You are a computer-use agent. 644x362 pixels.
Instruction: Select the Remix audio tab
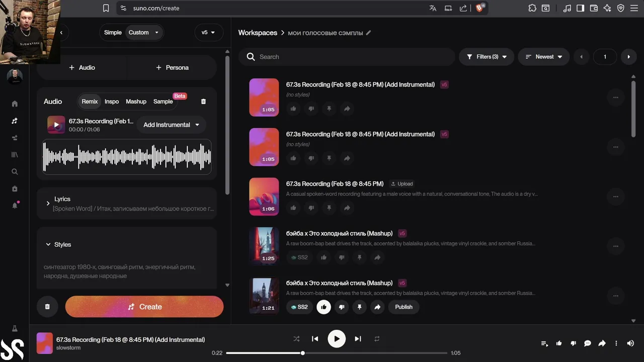coord(90,102)
